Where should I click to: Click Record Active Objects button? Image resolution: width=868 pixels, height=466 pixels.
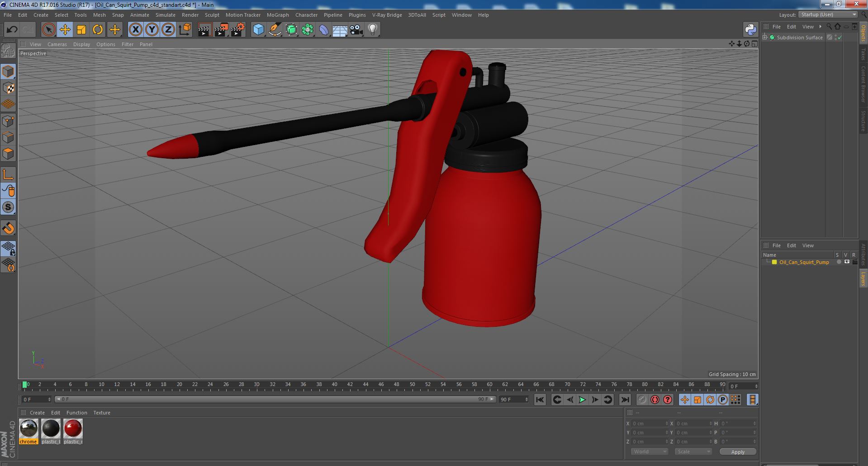642,400
